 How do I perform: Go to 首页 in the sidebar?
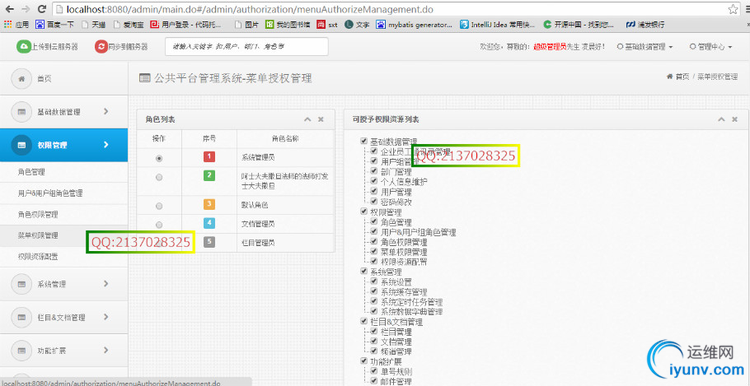pos(44,78)
